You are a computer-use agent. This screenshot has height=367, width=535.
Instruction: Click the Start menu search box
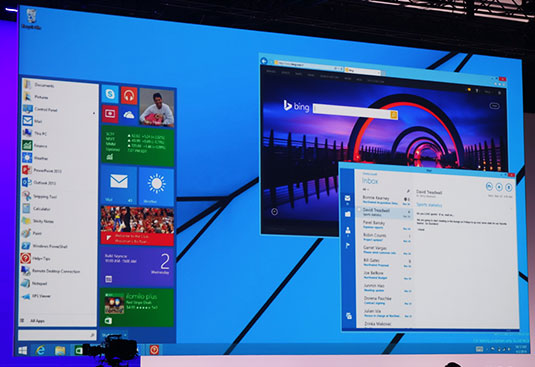(x=57, y=335)
